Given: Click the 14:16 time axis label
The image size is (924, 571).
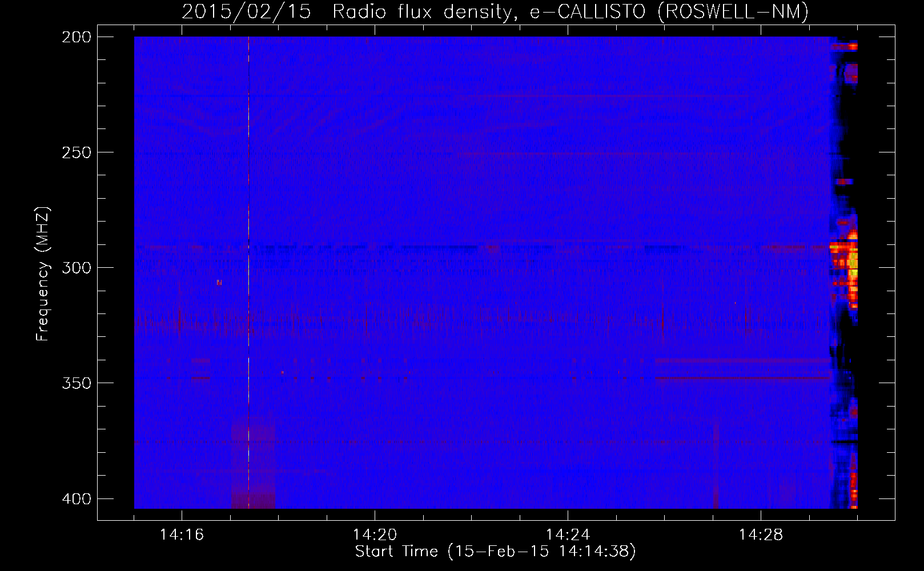Looking at the screenshot, I should coord(182,535).
